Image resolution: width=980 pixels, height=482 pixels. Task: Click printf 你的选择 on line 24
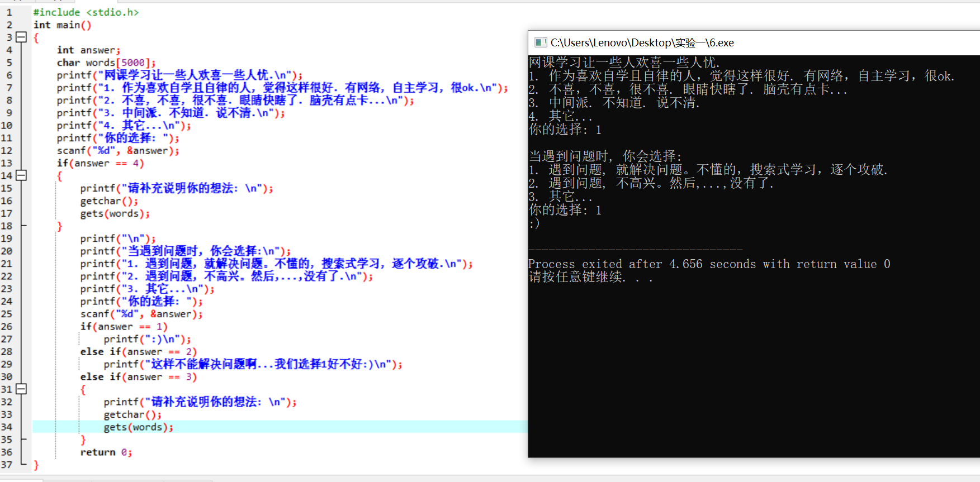pos(141,301)
